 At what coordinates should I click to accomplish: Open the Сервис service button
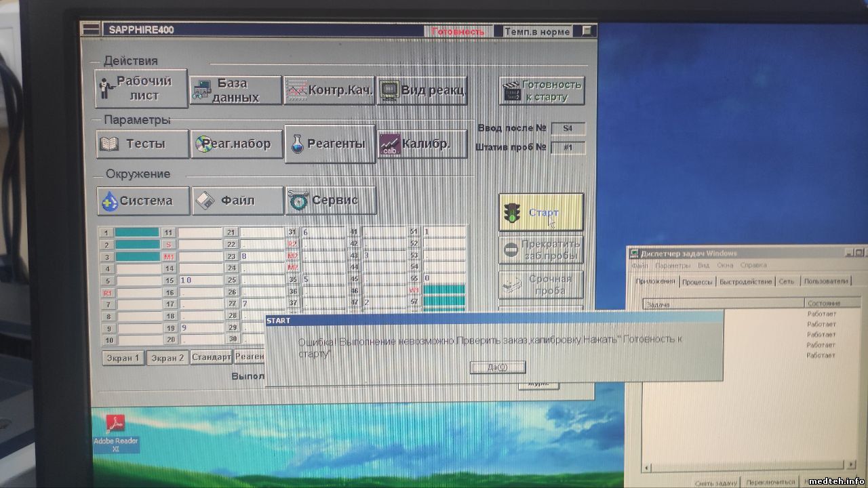(x=331, y=201)
